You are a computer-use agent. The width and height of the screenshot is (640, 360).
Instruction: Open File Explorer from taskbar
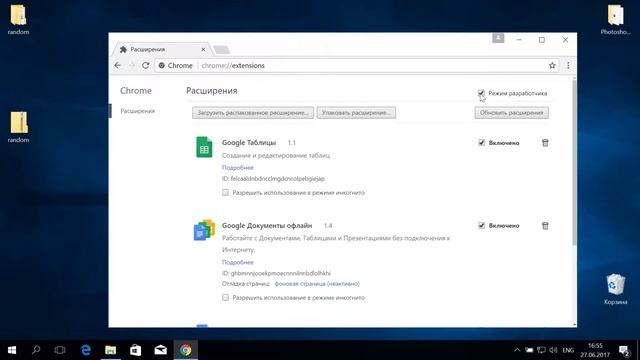point(111,350)
